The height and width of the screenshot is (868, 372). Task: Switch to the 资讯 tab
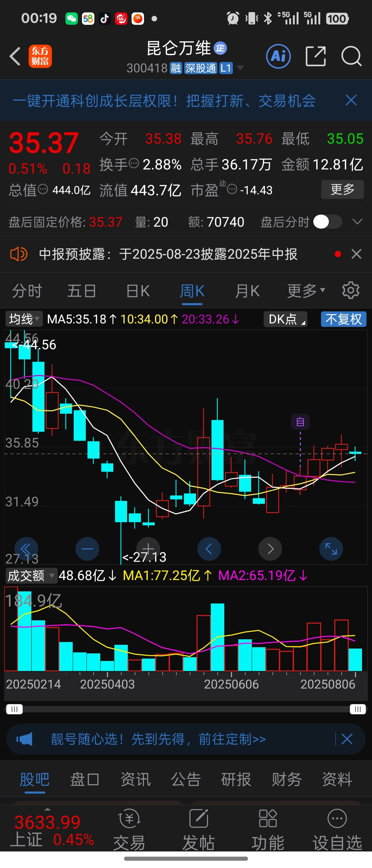(136, 779)
